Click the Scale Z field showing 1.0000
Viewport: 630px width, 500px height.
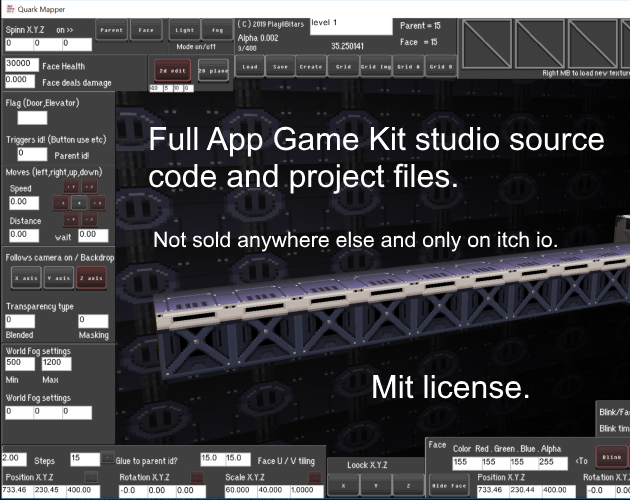pyautogui.click(x=306, y=491)
